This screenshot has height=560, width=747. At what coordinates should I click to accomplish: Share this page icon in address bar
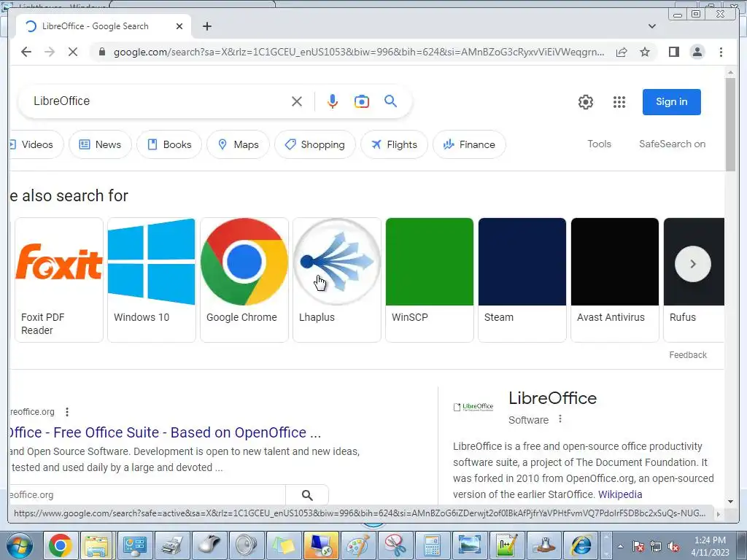[x=622, y=52]
